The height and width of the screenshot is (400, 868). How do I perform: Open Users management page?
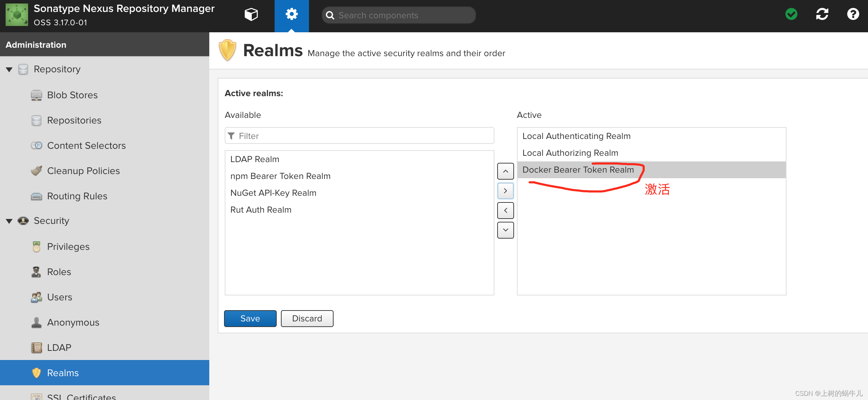pos(60,296)
